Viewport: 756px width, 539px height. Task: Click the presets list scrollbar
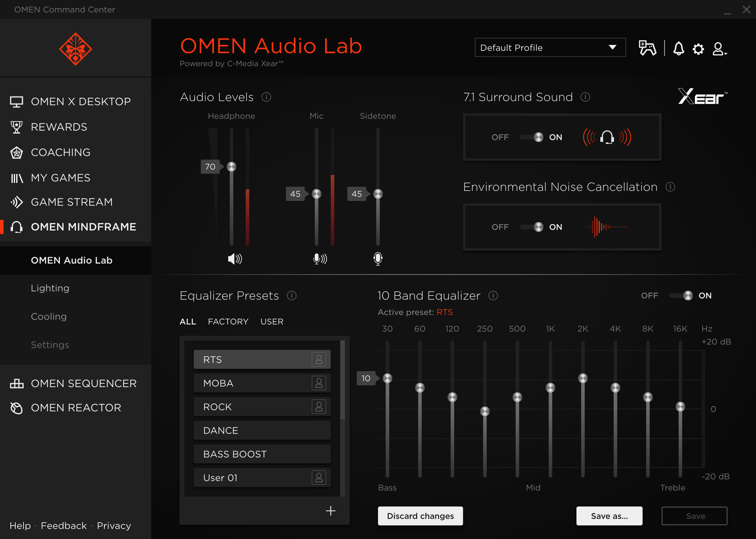pos(343,380)
